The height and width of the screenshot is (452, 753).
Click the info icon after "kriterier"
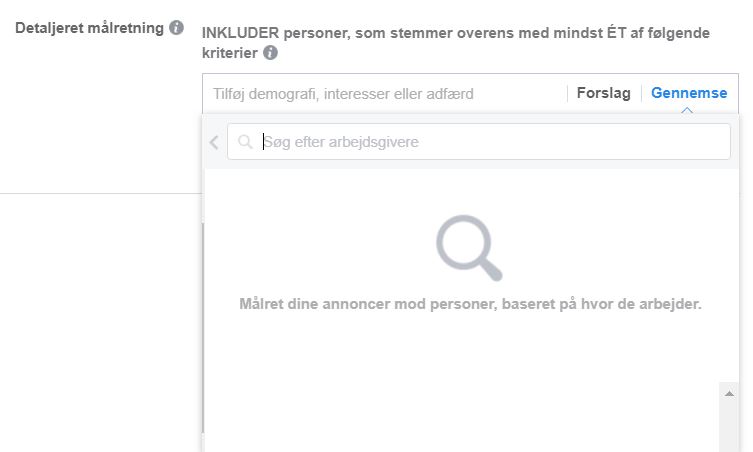tap(270, 53)
